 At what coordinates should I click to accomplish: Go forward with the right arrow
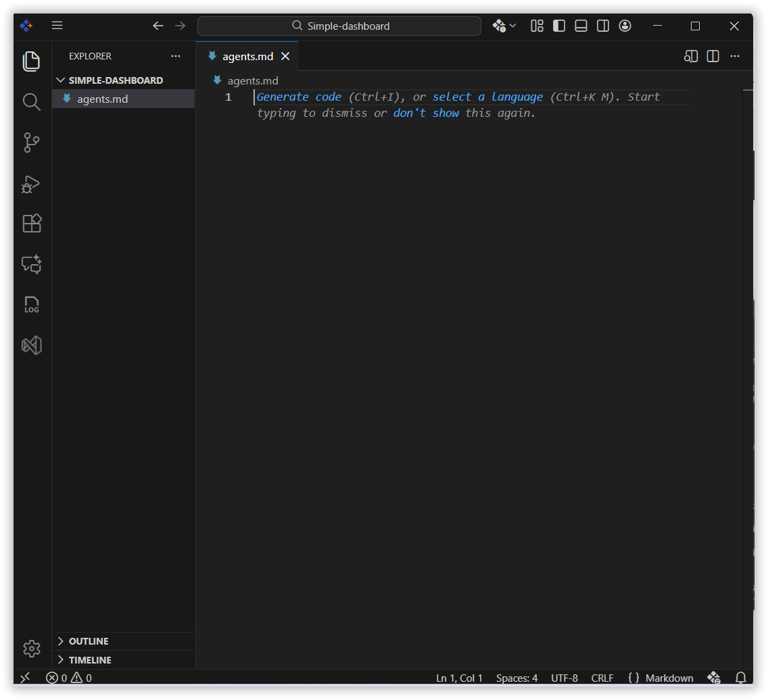(x=181, y=26)
